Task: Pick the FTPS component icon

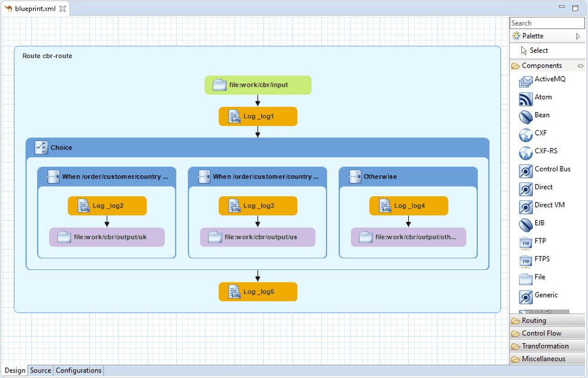Action: (x=526, y=260)
